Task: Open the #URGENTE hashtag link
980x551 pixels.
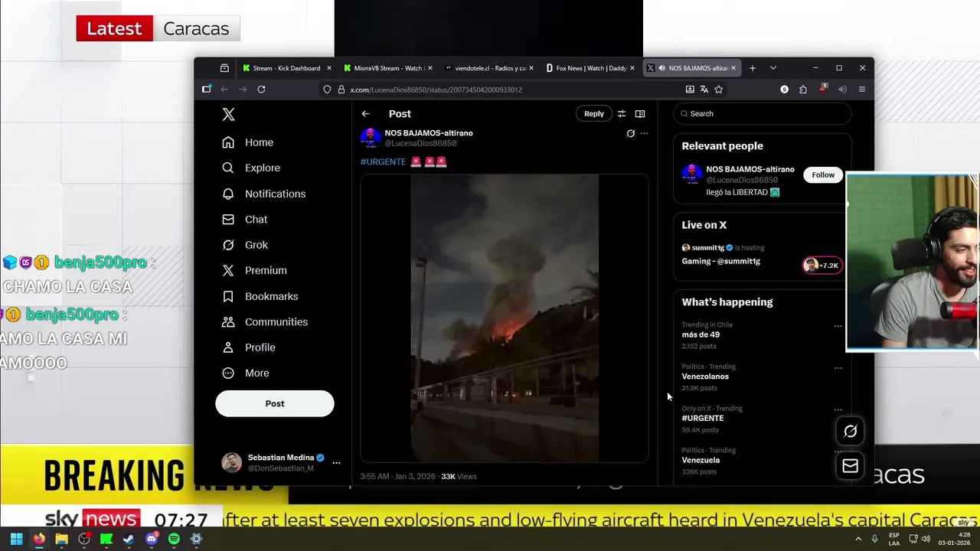Action: pos(383,162)
